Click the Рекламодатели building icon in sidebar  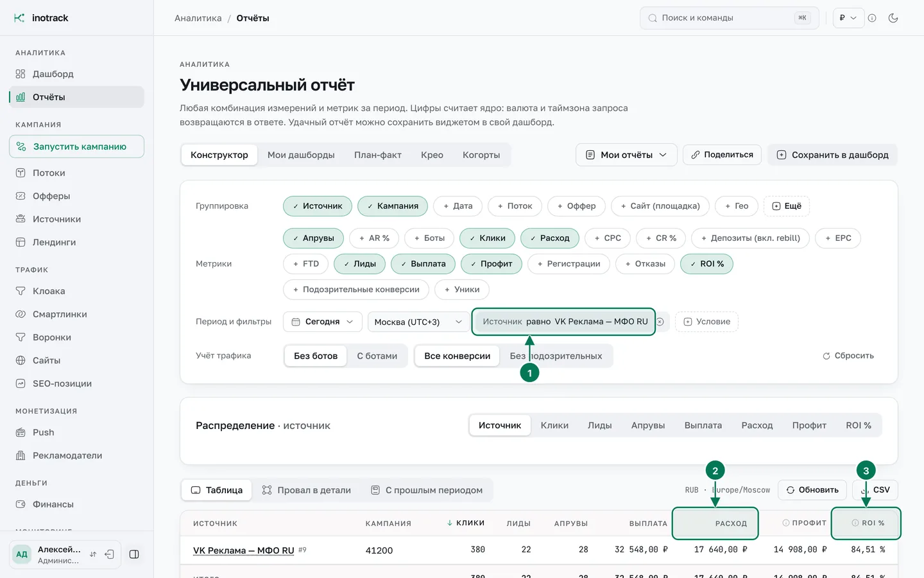tap(21, 455)
